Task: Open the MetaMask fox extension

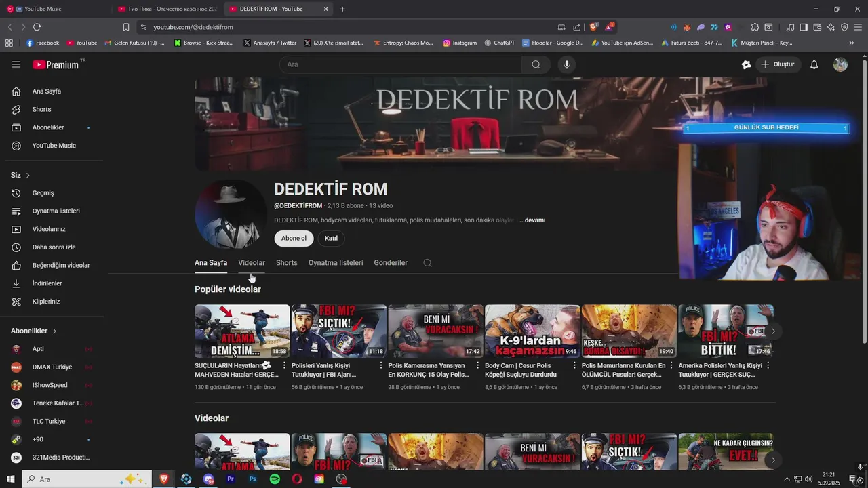Action: [687, 27]
